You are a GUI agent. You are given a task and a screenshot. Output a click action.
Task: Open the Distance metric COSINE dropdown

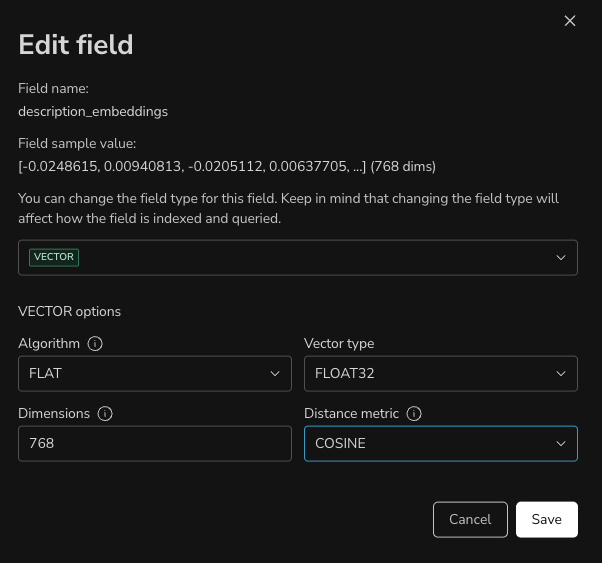(x=441, y=444)
